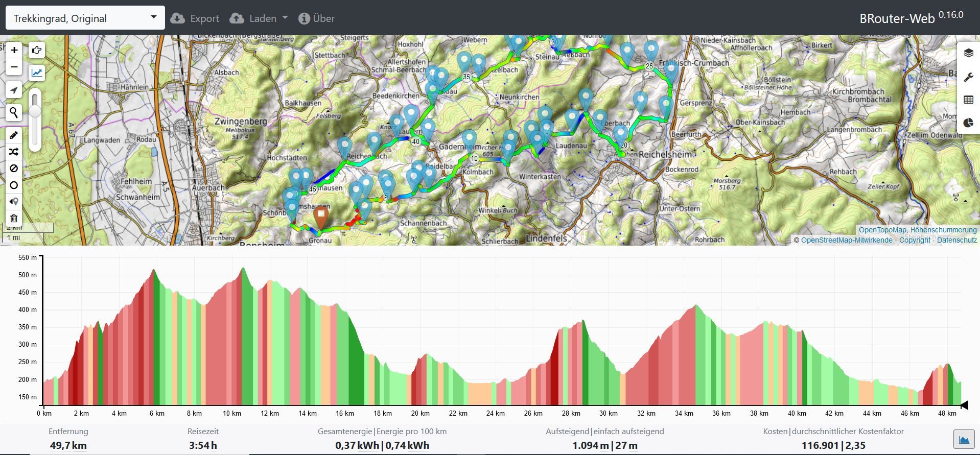Open profile settings wrench tab
The width and height of the screenshot is (980, 455).
968,77
